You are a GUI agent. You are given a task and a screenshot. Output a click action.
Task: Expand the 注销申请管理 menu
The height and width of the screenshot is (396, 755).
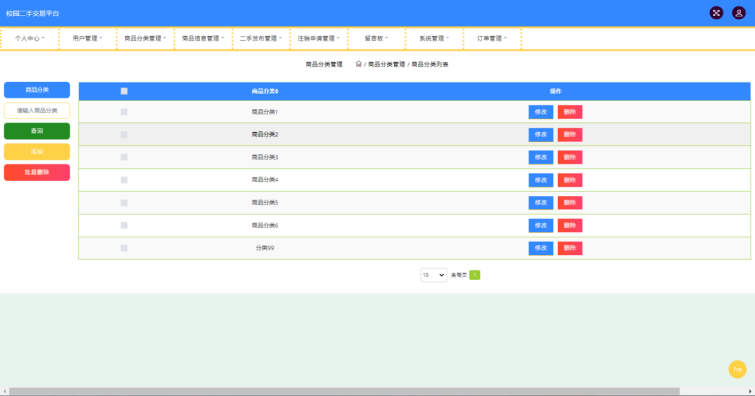319,39
